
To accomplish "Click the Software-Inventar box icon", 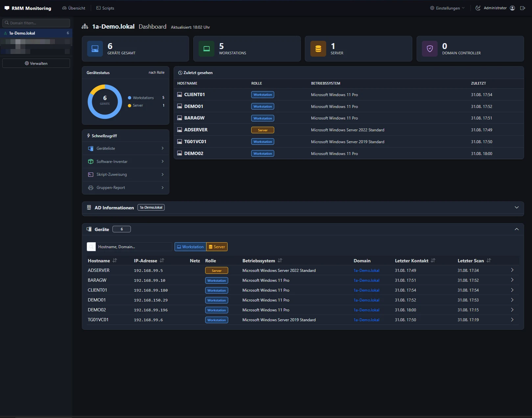I will tap(91, 162).
